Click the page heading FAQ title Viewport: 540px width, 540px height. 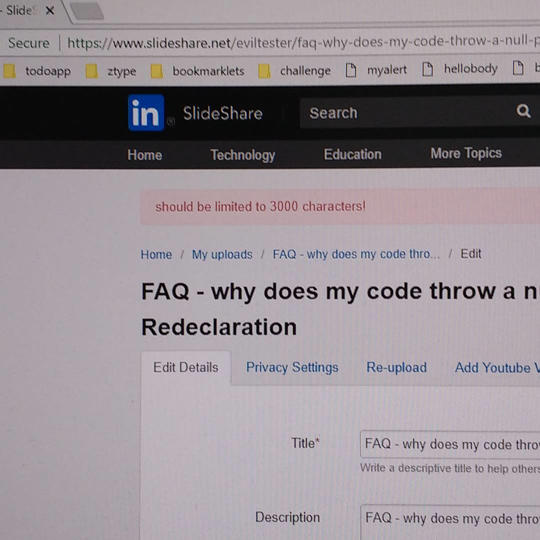click(340, 309)
